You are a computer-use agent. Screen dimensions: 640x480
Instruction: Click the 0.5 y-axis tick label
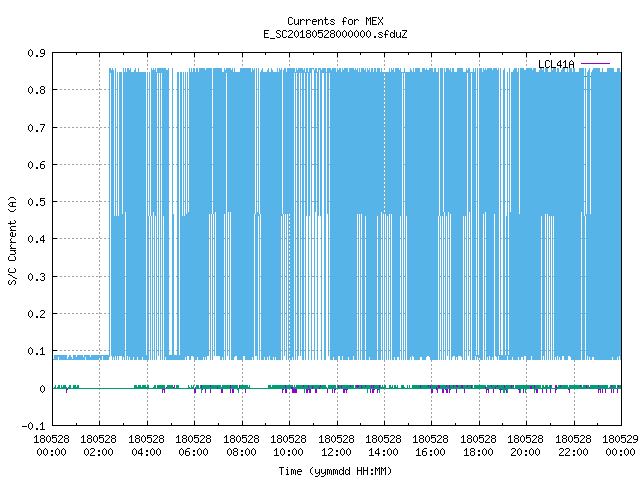click(x=37, y=202)
